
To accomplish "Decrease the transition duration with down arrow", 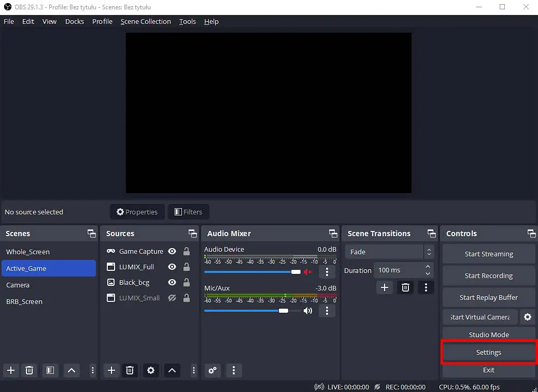I will [428, 274].
